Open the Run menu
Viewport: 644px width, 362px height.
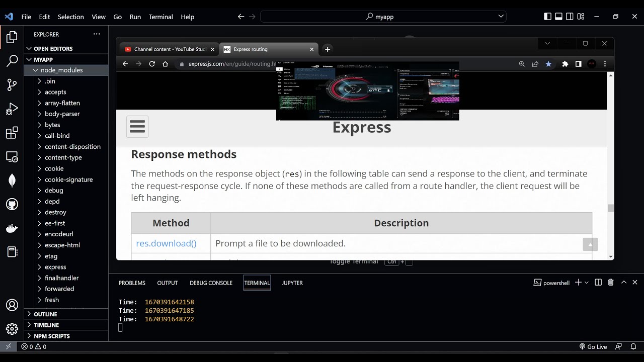point(135,17)
